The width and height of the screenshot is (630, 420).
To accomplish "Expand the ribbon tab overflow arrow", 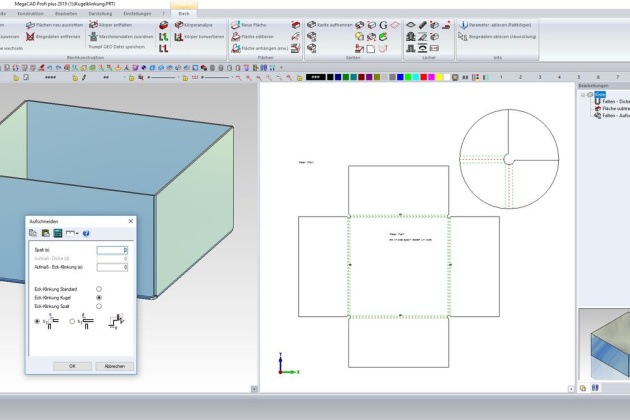I will pos(165,13).
